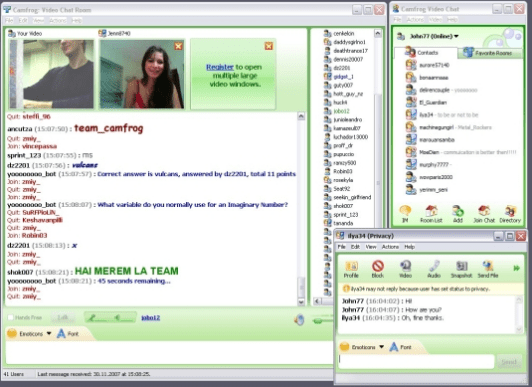Open Help menu in ilya34 window
The width and height of the screenshot is (532, 387).
coord(410,247)
